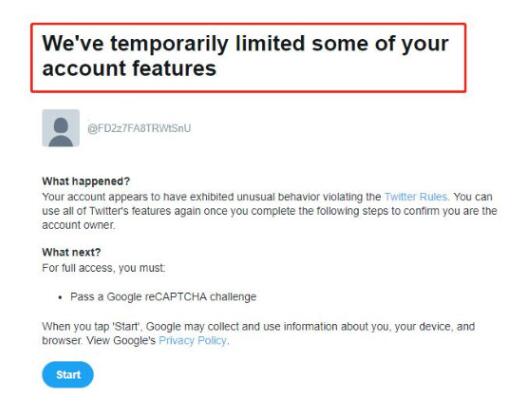The image size is (525, 408).
Task: Click the 'account owner.' text line
Action: [78, 225]
